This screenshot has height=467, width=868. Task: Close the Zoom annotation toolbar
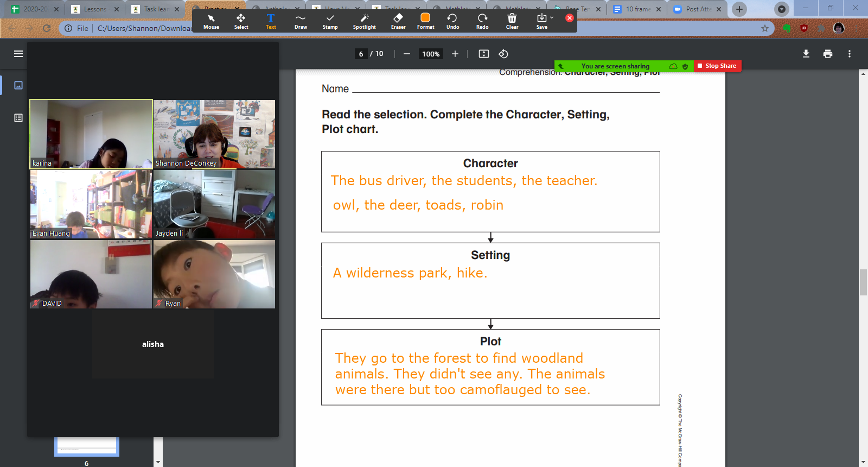pyautogui.click(x=569, y=18)
